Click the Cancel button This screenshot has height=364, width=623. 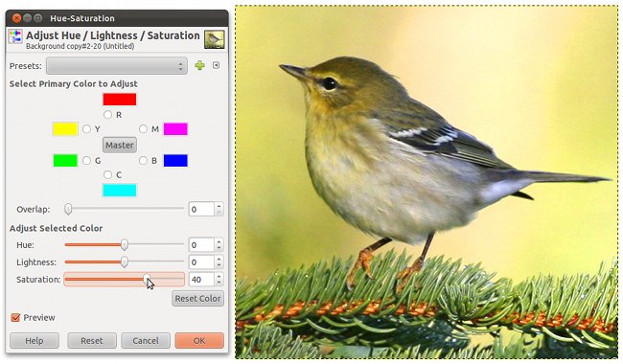146,341
